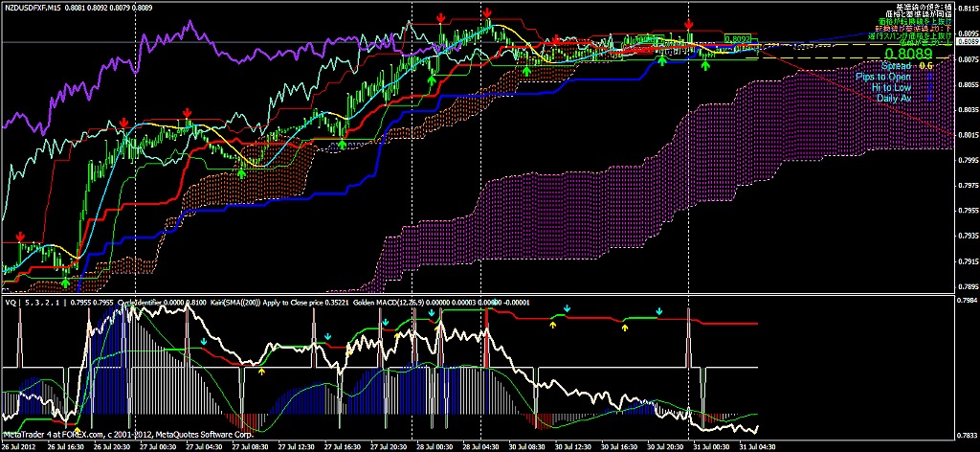Click the 0.8015 price axis value
The image size is (980, 452).
[967, 135]
